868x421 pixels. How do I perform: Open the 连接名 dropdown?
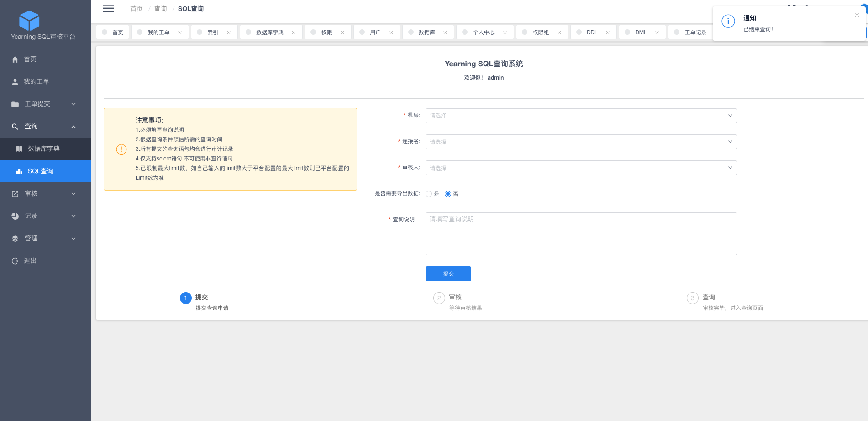click(581, 142)
